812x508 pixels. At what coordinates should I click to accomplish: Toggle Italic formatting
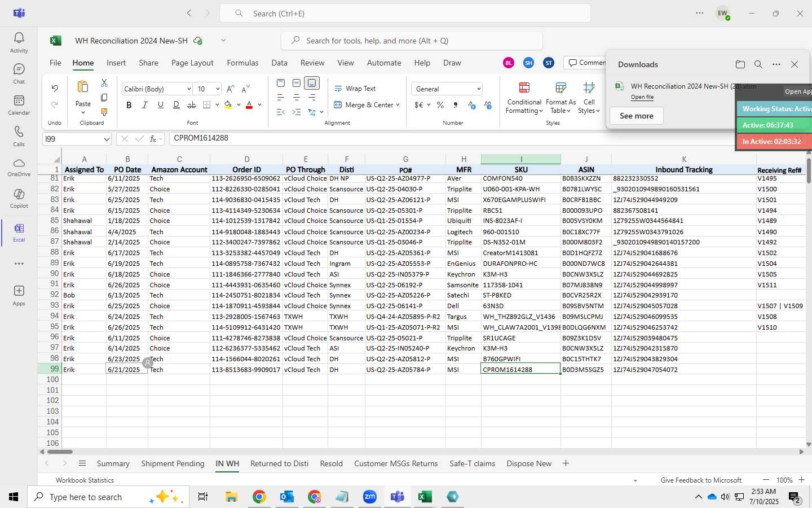click(x=145, y=105)
